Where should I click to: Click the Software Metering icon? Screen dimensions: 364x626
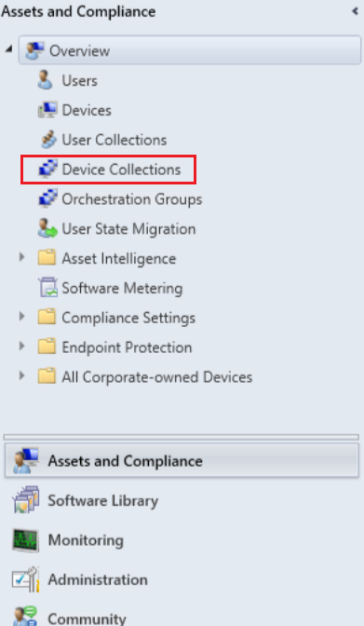(47, 288)
